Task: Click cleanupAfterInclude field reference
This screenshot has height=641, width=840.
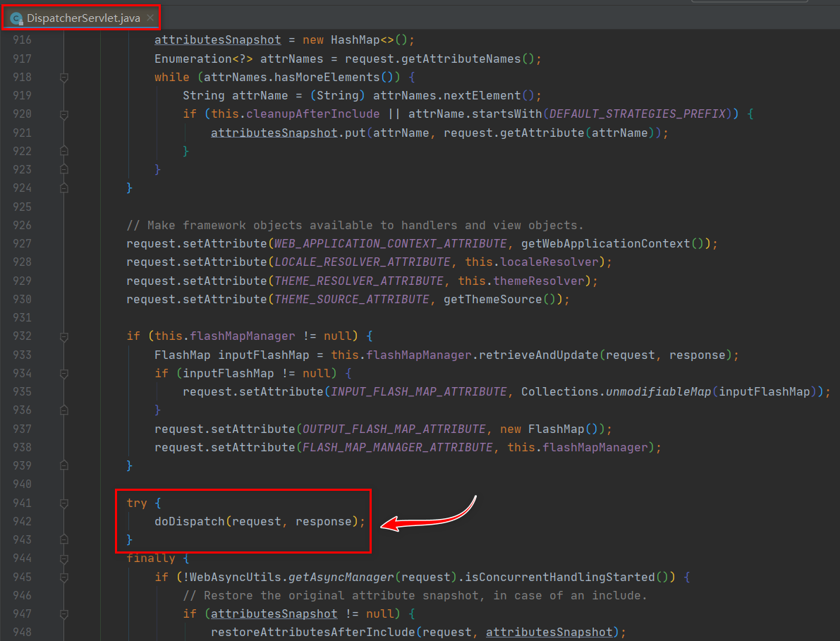Action: pos(313,114)
